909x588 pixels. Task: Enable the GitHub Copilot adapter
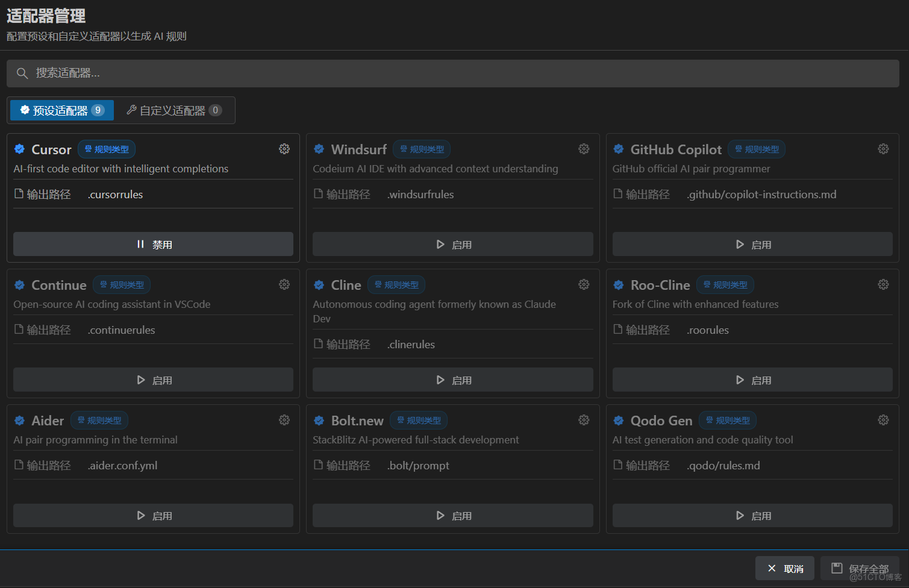(752, 245)
